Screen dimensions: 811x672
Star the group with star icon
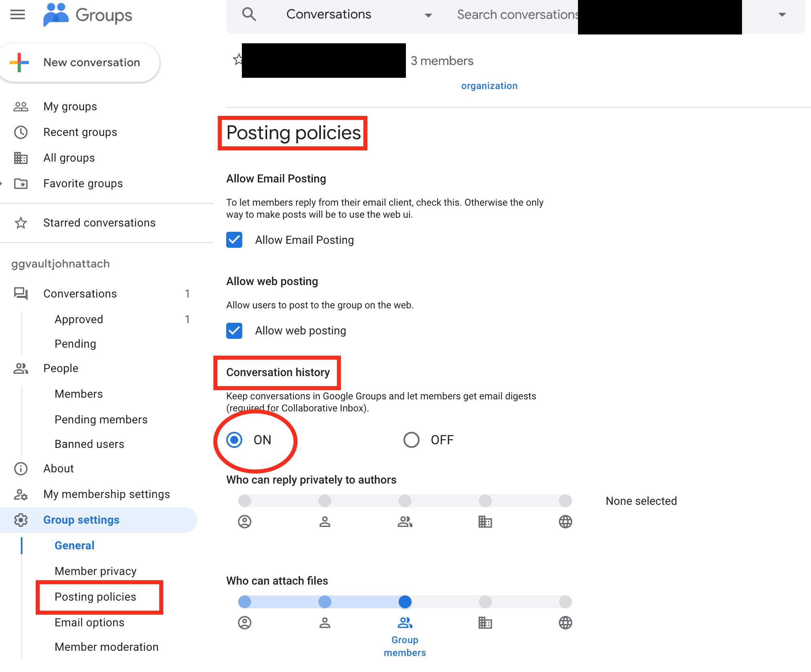(x=238, y=60)
